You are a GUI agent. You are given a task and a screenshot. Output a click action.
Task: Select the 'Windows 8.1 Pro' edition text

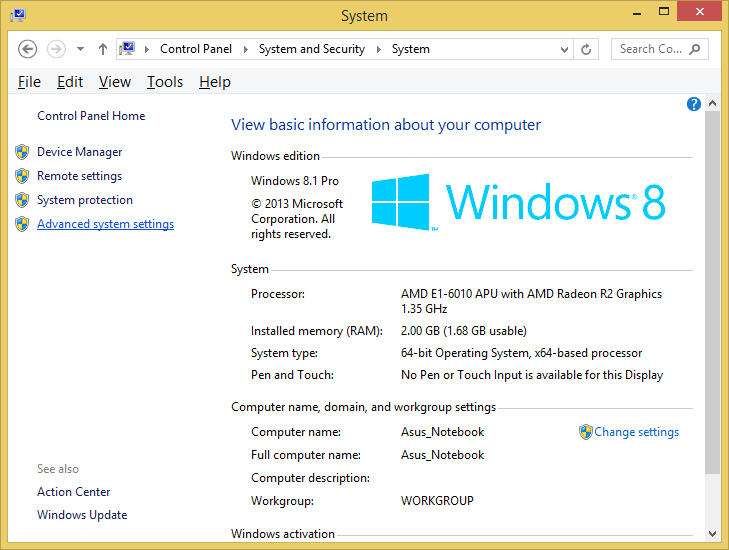tap(295, 181)
